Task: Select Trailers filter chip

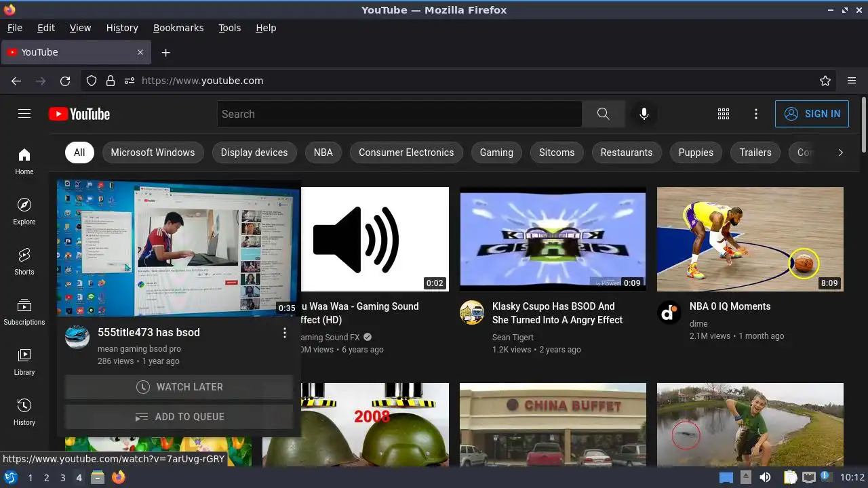Action: (x=755, y=152)
